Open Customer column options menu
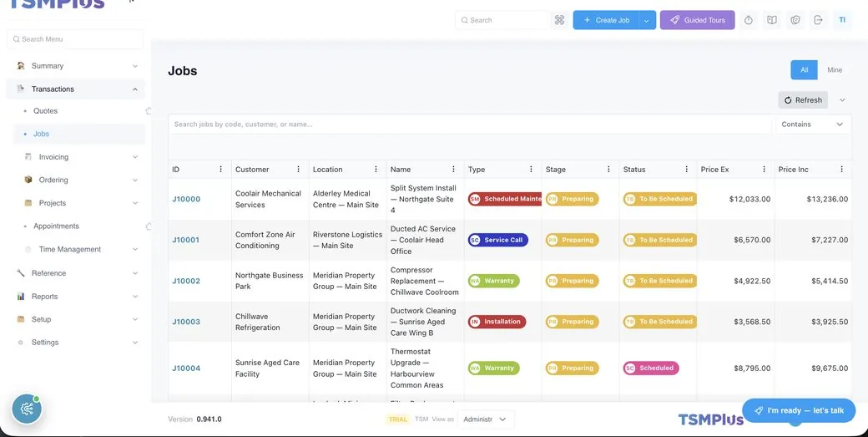This screenshot has width=868, height=437. pyautogui.click(x=299, y=170)
